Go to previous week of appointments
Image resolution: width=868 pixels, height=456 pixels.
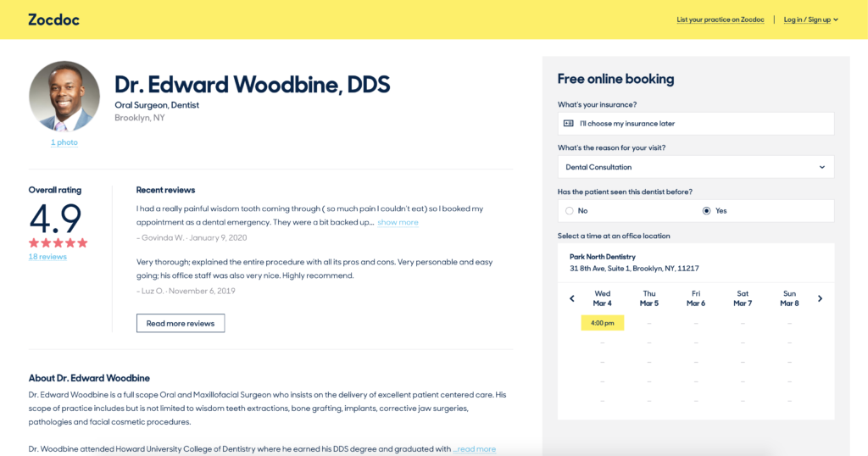[572, 298]
